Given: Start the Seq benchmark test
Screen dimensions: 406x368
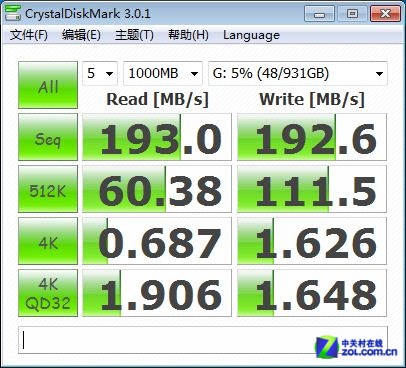Looking at the screenshot, I should tap(48, 137).
